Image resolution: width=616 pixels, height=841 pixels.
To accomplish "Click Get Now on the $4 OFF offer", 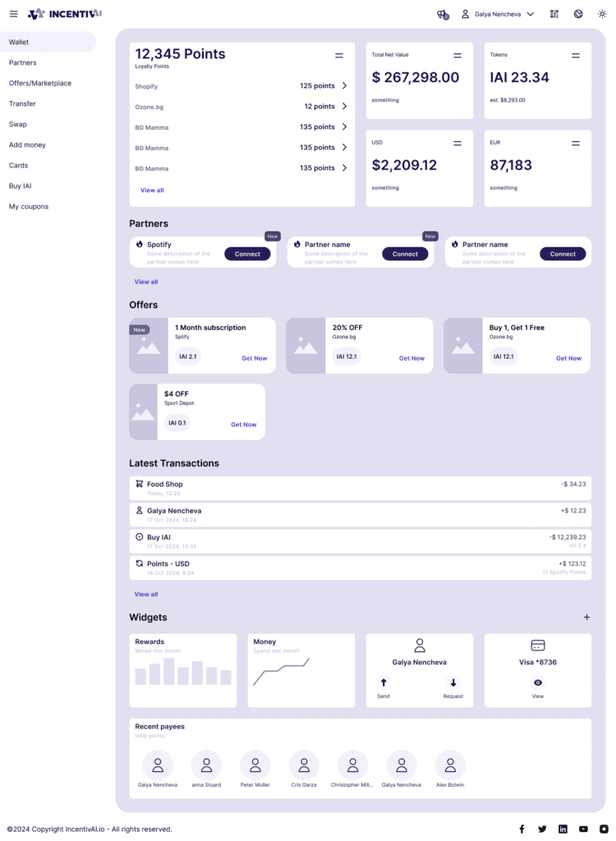I will (243, 425).
